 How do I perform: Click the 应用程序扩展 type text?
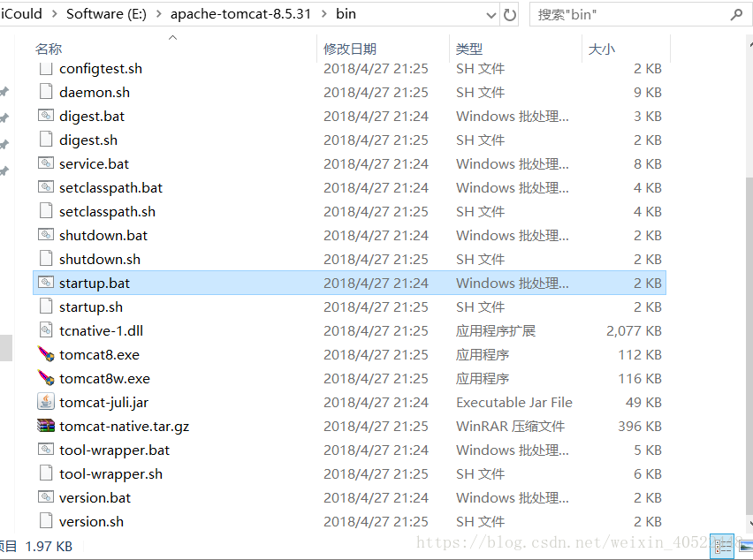496,331
